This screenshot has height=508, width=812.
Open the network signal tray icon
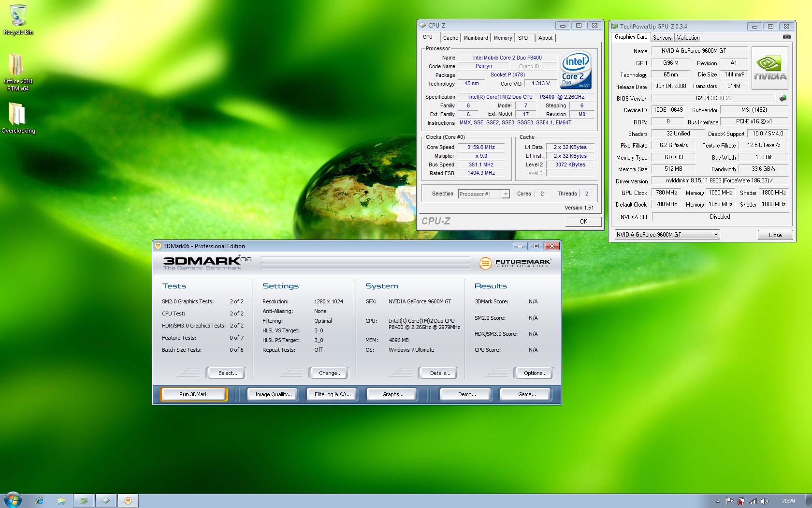tap(753, 501)
